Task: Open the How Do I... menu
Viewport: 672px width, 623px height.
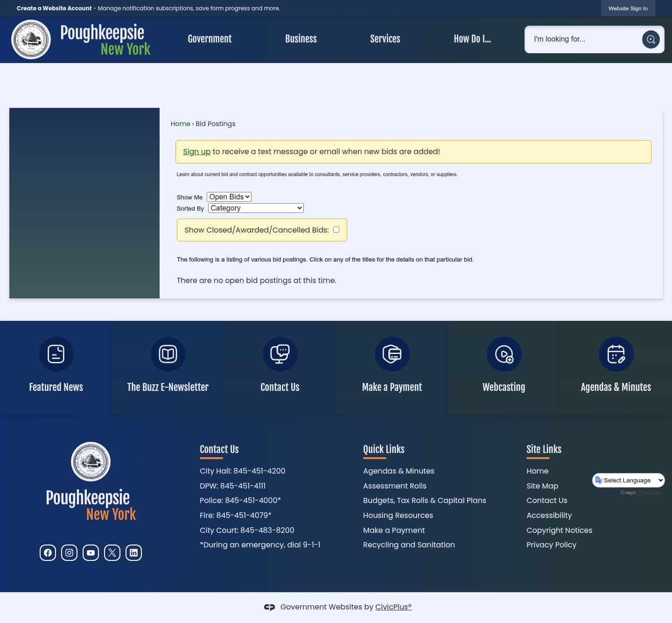Action: tap(472, 39)
